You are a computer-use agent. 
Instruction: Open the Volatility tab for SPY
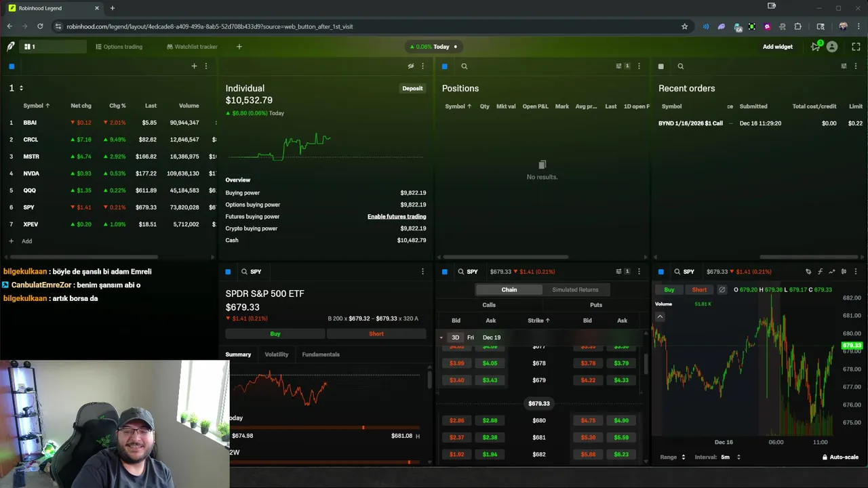pos(276,354)
